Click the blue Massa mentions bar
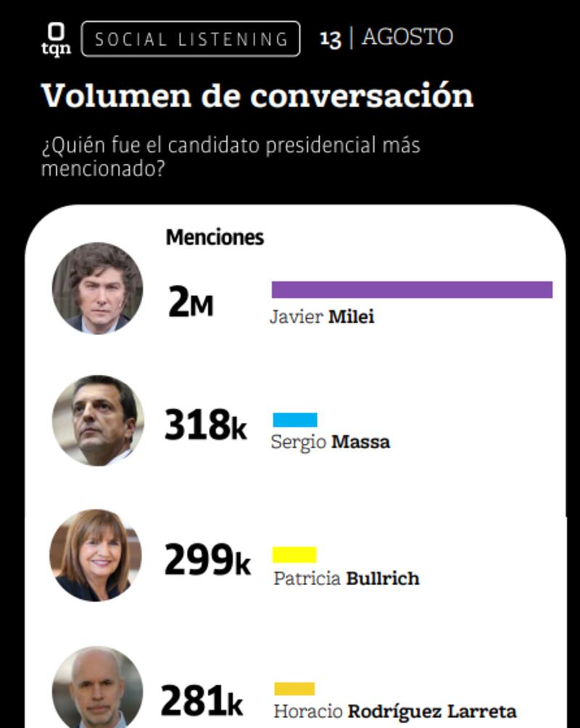The image size is (580, 728). (x=295, y=420)
